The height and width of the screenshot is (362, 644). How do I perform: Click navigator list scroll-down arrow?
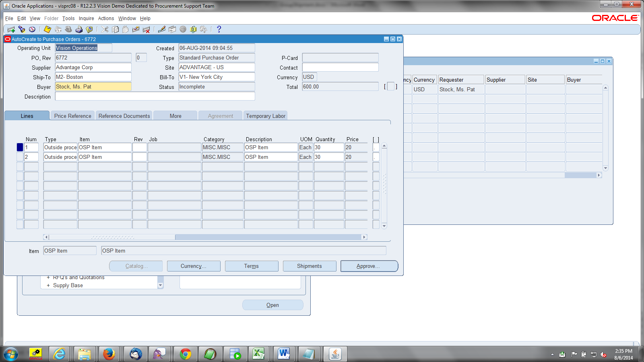click(160, 286)
